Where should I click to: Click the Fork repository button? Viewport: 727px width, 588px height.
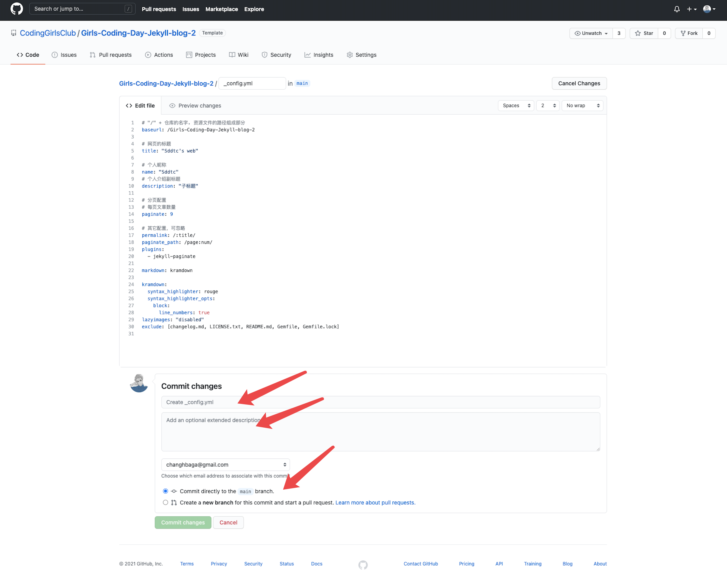[689, 33]
